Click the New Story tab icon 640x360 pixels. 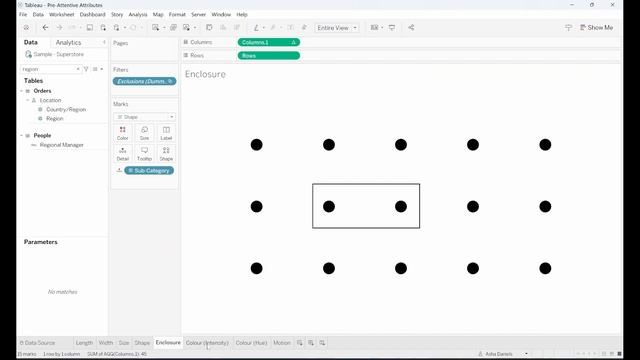coord(322,343)
